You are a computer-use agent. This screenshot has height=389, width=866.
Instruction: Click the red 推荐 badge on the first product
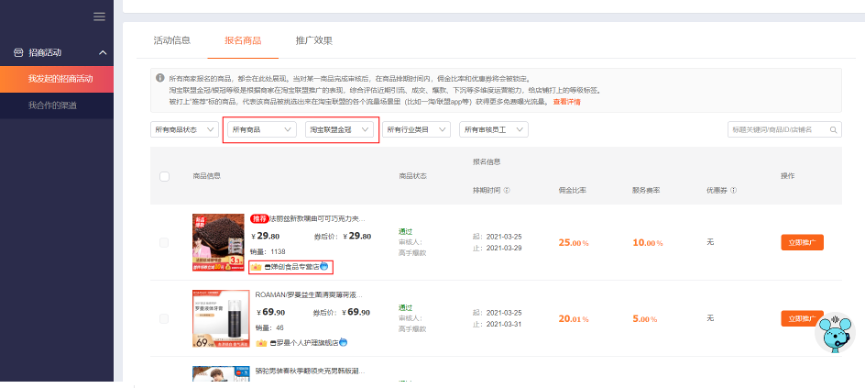pyautogui.click(x=259, y=219)
